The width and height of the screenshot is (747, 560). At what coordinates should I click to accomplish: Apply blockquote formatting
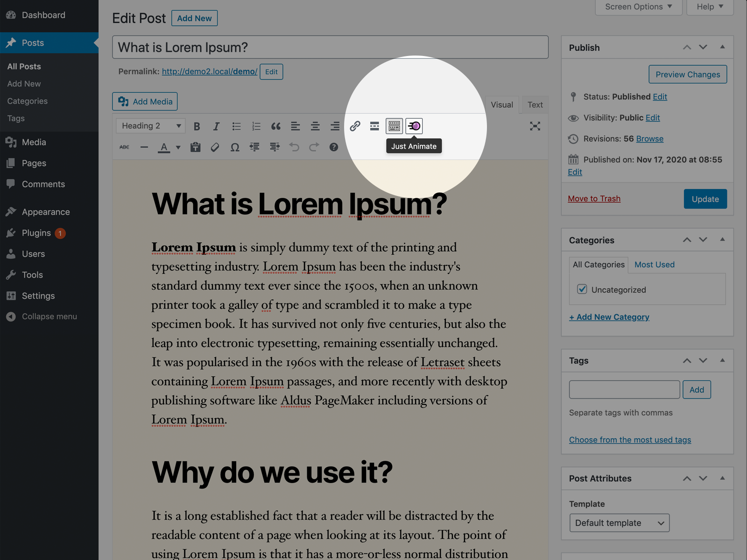pos(276,126)
